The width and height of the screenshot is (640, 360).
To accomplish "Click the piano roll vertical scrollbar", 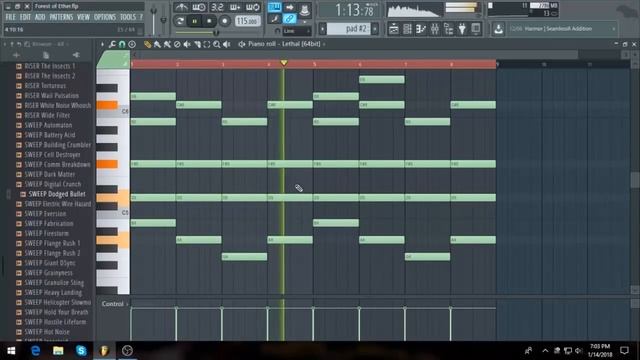I will point(635,180).
